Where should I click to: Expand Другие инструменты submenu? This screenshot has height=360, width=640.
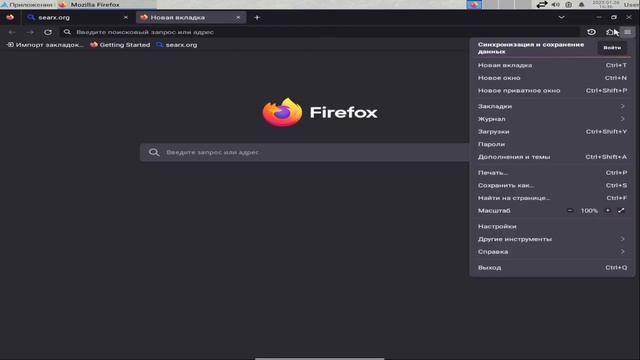[552, 239]
